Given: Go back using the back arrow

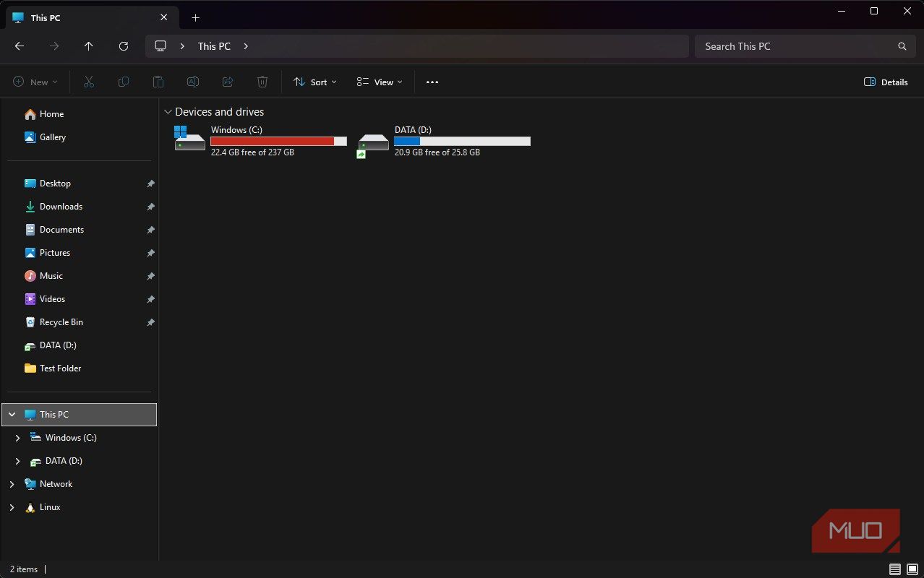Looking at the screenshot, I should point(20,46).
